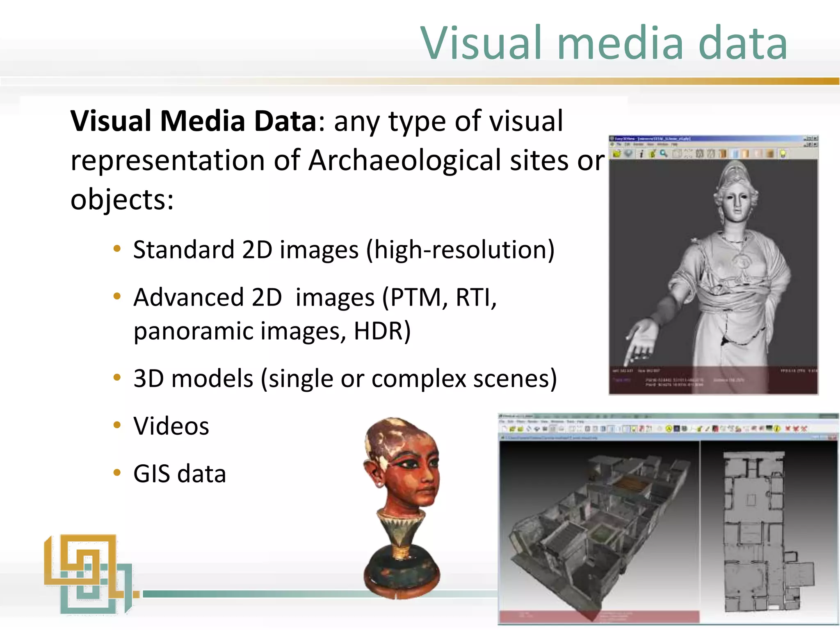Click the info 'i' icon in Easy3DView

[641, 153]
